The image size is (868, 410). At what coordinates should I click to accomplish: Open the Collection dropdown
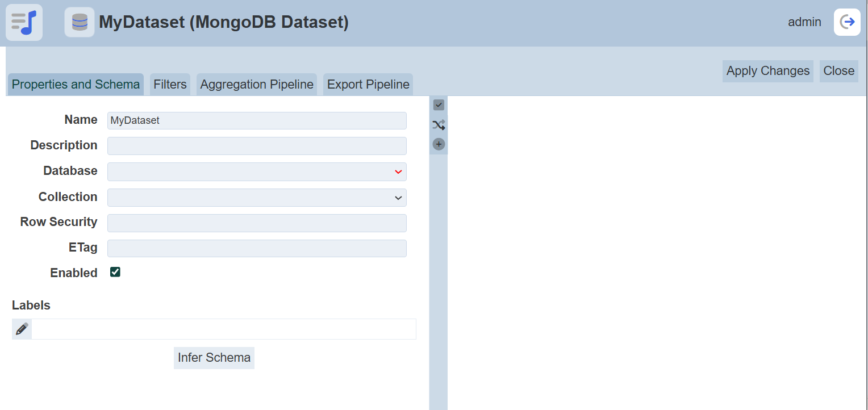click(257, 197)
